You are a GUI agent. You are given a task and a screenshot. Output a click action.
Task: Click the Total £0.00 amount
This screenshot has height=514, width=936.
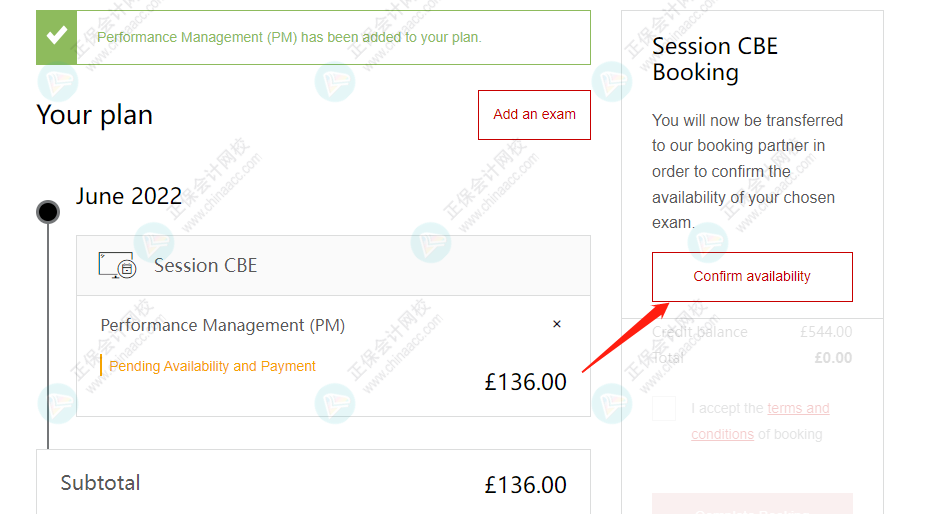(833, 358)
